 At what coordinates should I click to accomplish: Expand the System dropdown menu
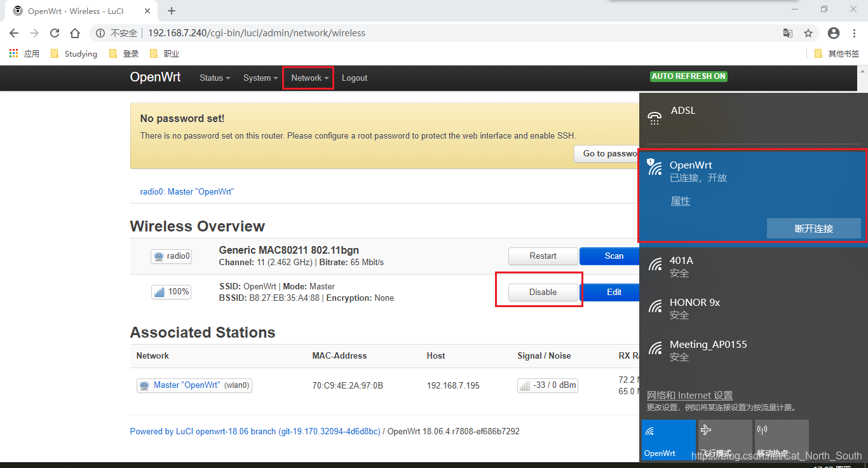261,78
